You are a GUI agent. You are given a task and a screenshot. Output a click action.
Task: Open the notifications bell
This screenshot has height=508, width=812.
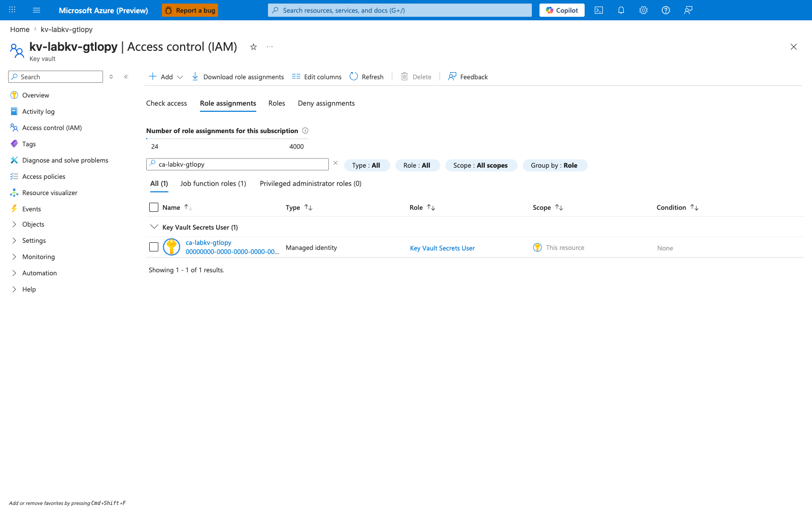[621, 10]
